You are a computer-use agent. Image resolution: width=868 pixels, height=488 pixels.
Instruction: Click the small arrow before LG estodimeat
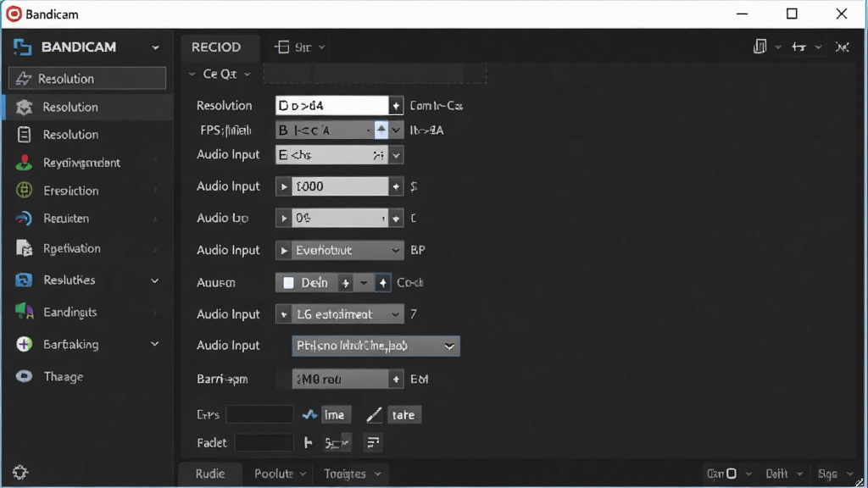pos(283,314)
